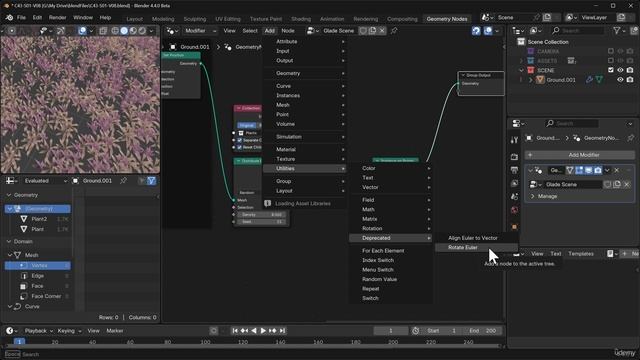Expand the Ground.001 object in outliner
The height and width of the screenshot is (360, 640).
pos(531,80)
